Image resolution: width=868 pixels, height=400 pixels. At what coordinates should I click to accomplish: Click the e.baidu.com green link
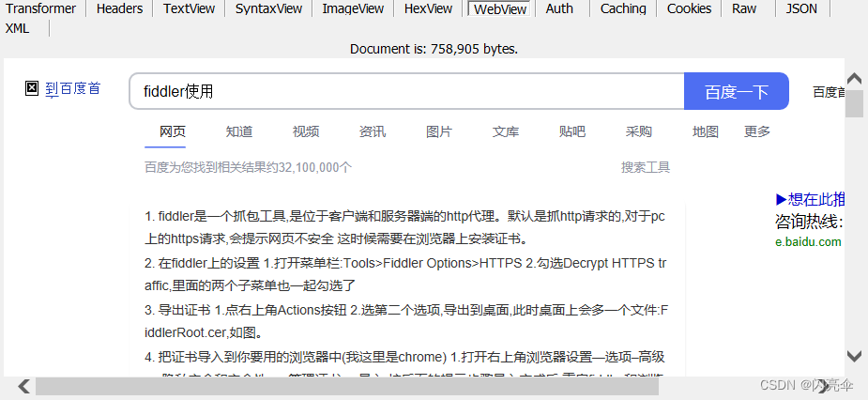[x=807, y=241]
